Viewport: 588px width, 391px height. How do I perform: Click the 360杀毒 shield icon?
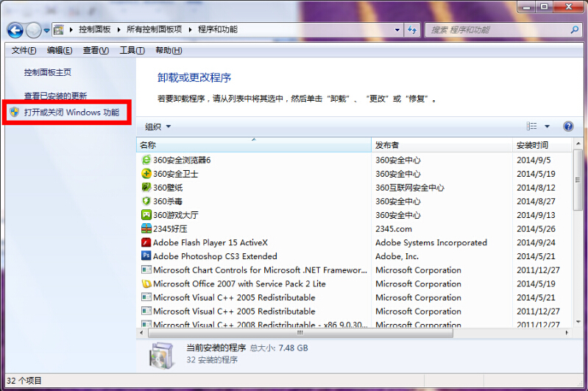(146, 201)
